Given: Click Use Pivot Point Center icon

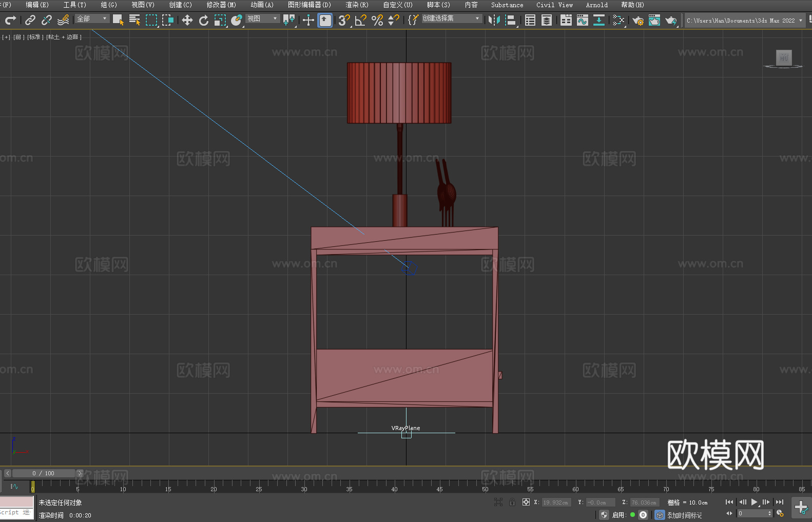Looking at the screenshot, I should pyautogui.click(x=289, y=20).
